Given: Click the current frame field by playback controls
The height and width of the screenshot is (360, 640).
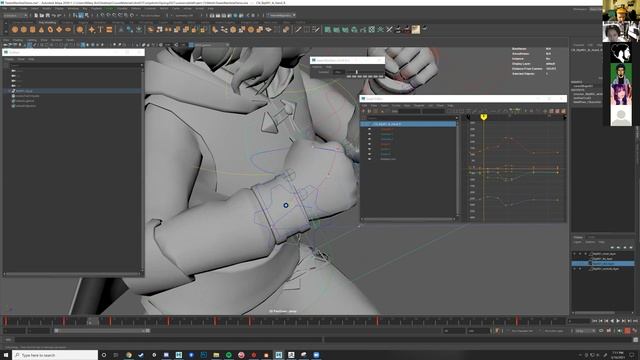Looking at the screenshot, I should point(578,322).
